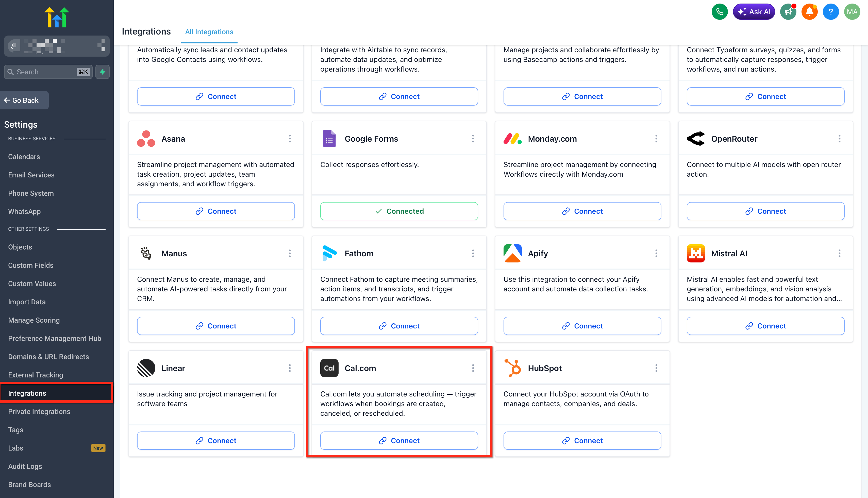Click the Cal.com logo icon
The width and height of the screenshot is (868, 498).
pos(329,368)
